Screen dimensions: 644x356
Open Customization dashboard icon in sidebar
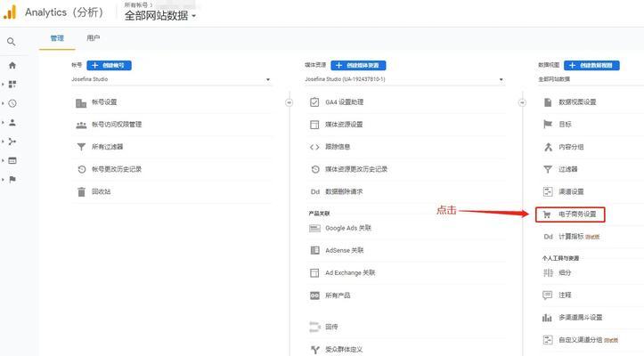pos(12,85)
